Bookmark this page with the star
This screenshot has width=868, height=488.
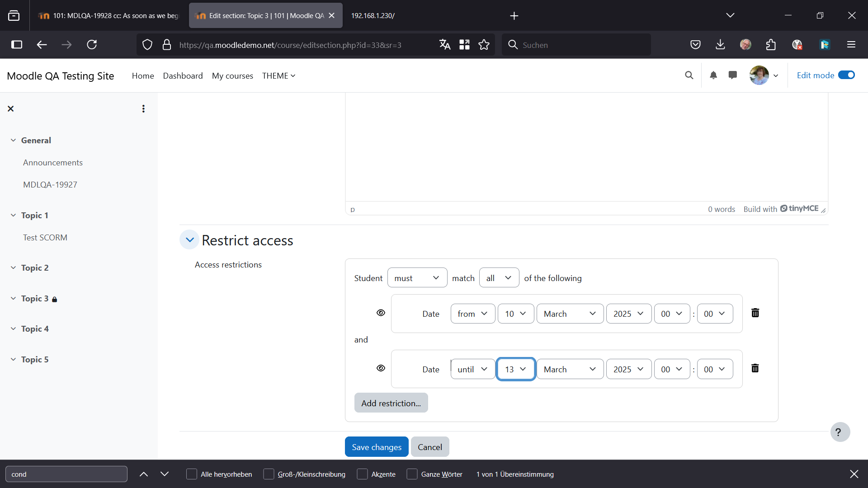coord(484,45)
